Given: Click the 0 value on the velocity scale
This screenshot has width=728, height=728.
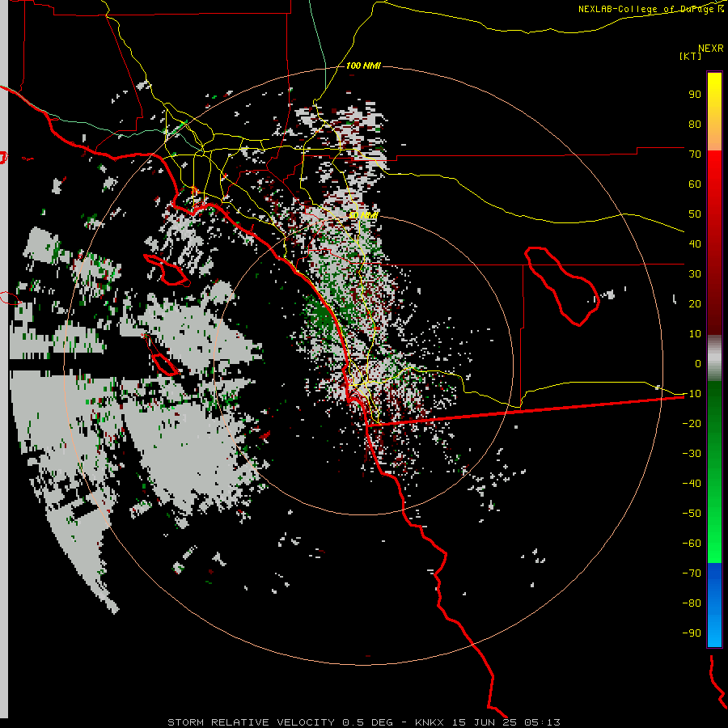Looking at the screenshot, I should (698, 363).
